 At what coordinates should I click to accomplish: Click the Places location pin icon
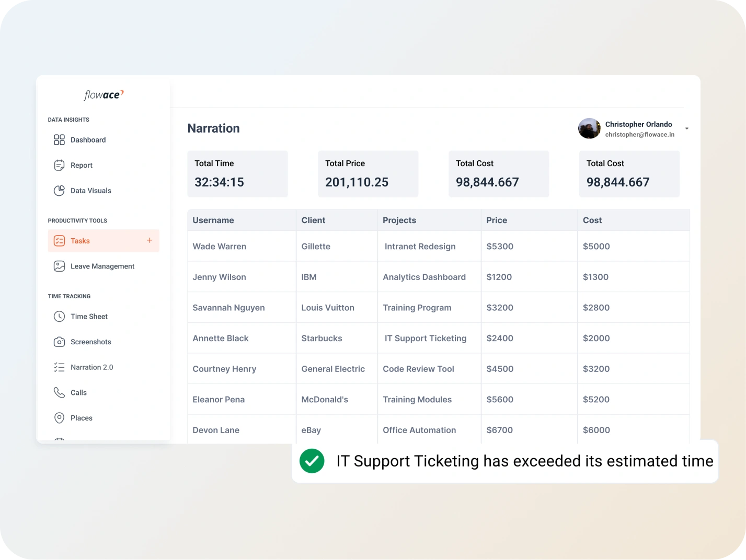(59, 418)
